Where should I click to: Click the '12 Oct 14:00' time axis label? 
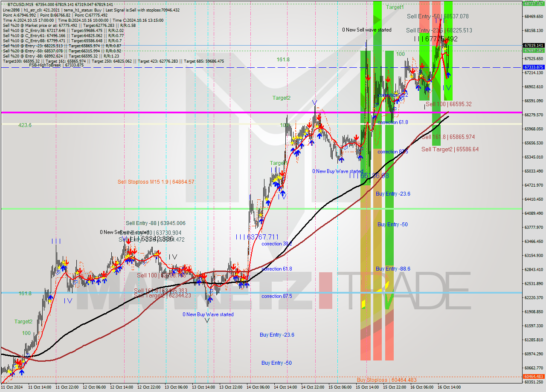click(122, 387)
